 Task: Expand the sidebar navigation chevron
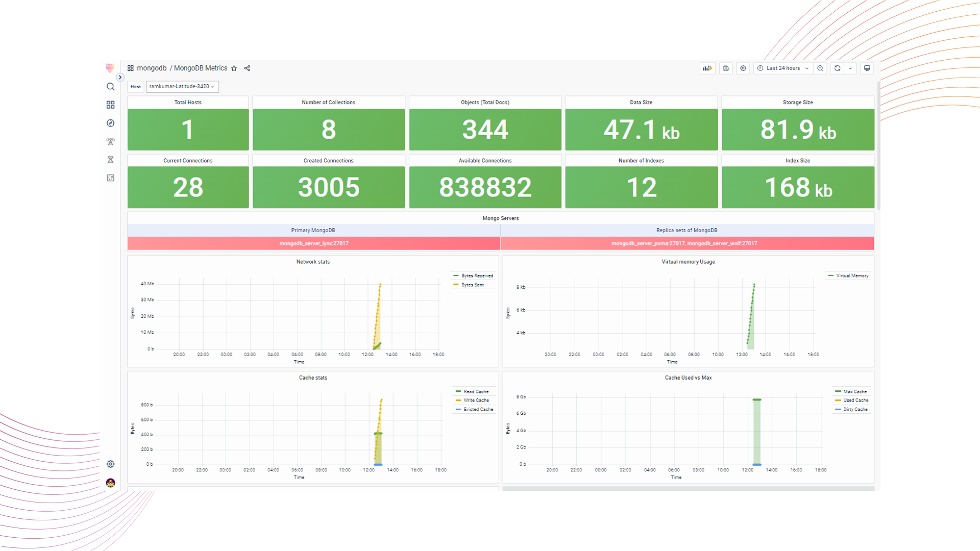point(120,78)
